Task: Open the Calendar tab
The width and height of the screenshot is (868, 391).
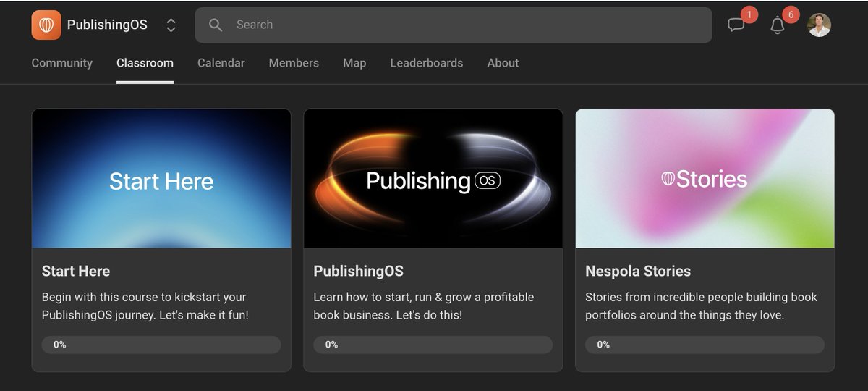Action: pos(221,63)
